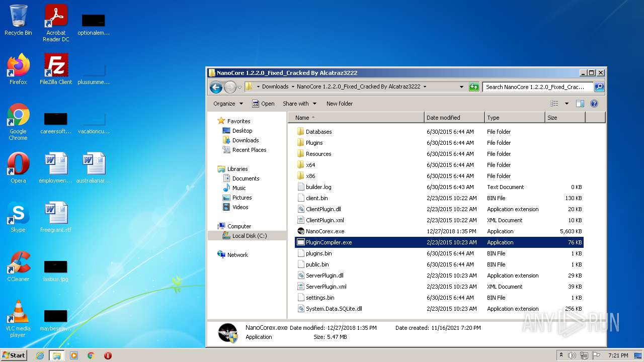Image resolution: width=644 pixels, height=362 pixels.
Task: Launch Acrobat Reader DC shortcut
Action: pos(56,23)
